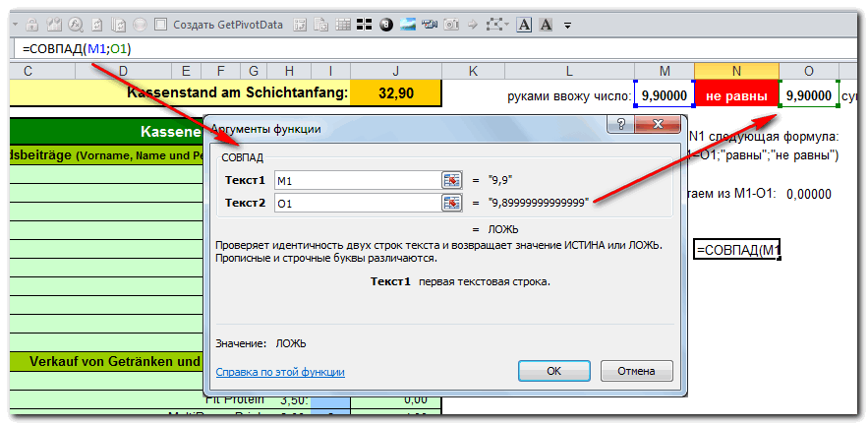Click the sheet icon with people next to the lock
The width and height of the screenshot is (868, 425).
pyautogui.click(x=54, y=25)
